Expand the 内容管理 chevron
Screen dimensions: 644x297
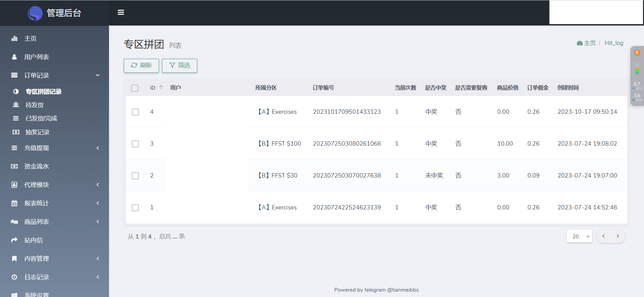(x=98, y=259)
